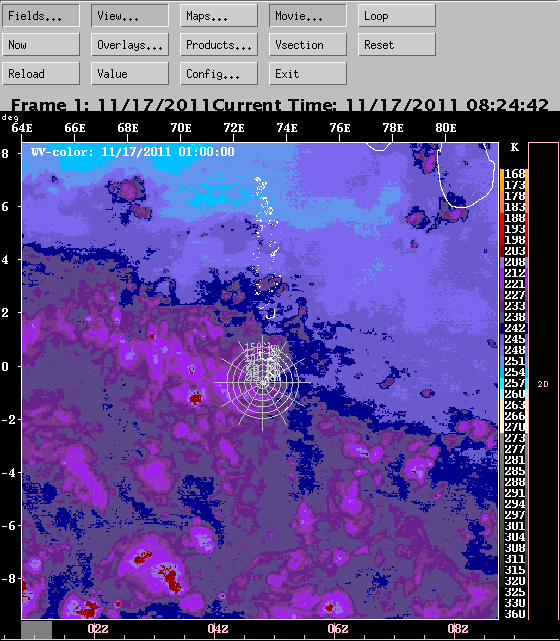Open the Config... dialog
This screenshot has width=560, height=641.
(219, 74)
